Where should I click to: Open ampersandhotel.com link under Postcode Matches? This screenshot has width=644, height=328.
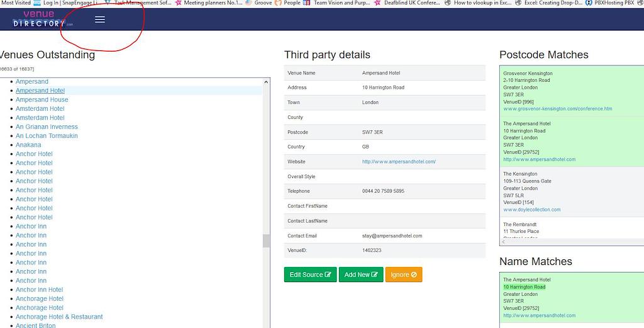point(539,159)
